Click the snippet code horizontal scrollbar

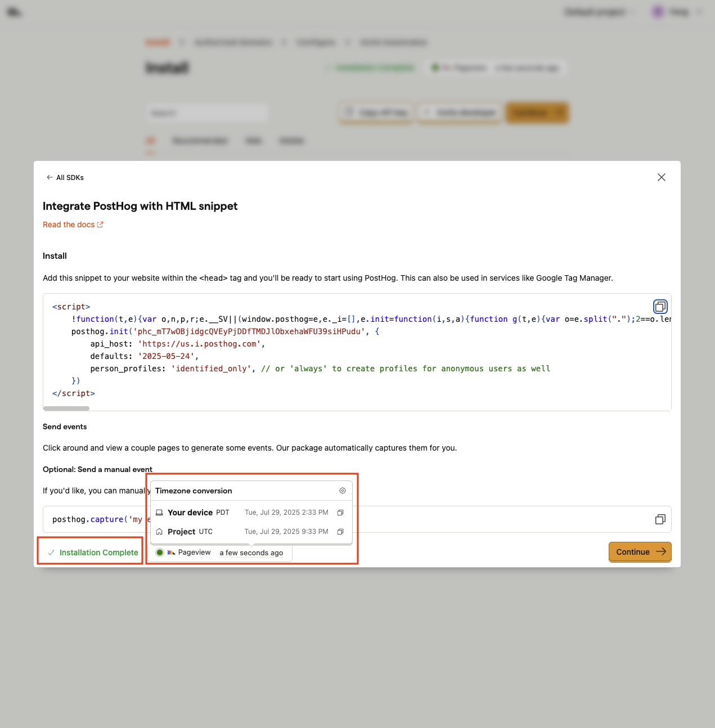[66, 408]
